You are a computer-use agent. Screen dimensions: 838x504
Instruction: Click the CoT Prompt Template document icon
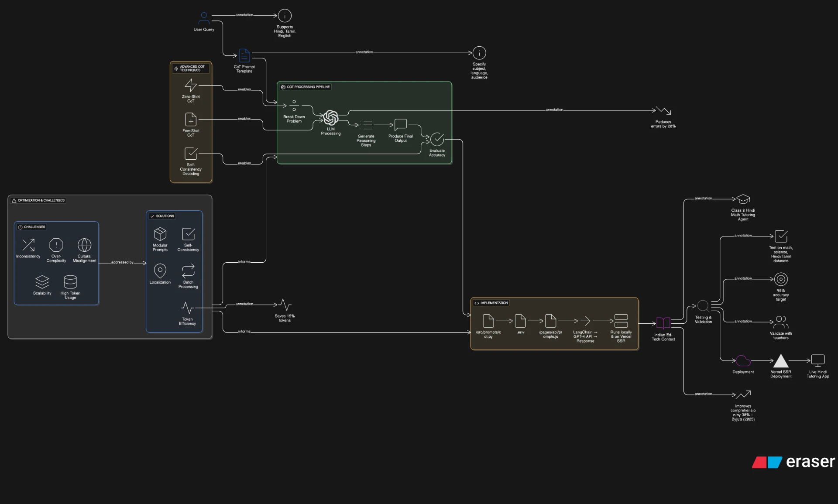[x=244, y=55]
